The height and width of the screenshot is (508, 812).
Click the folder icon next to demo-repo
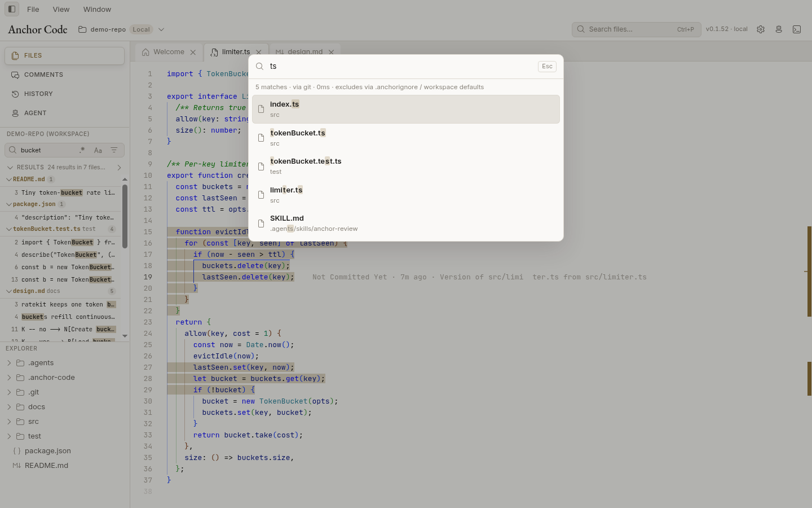pyautogui.click(x=82, y=29)
